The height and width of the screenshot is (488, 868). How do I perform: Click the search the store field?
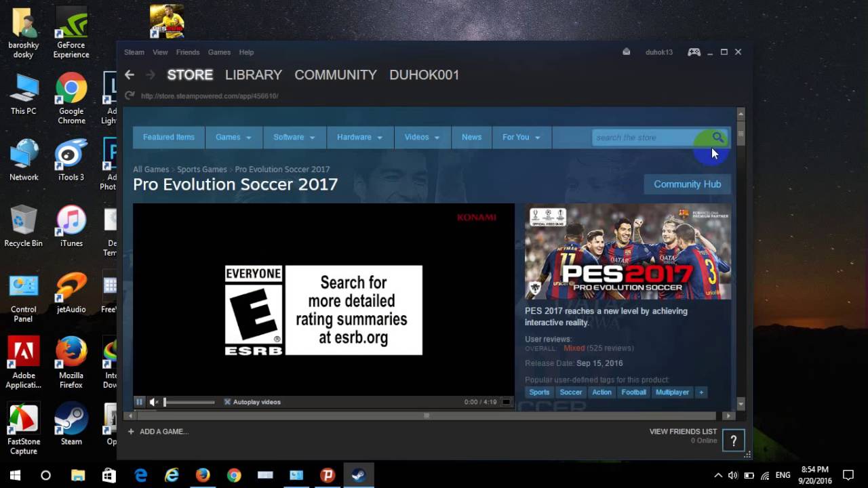(x=650, y=138)
